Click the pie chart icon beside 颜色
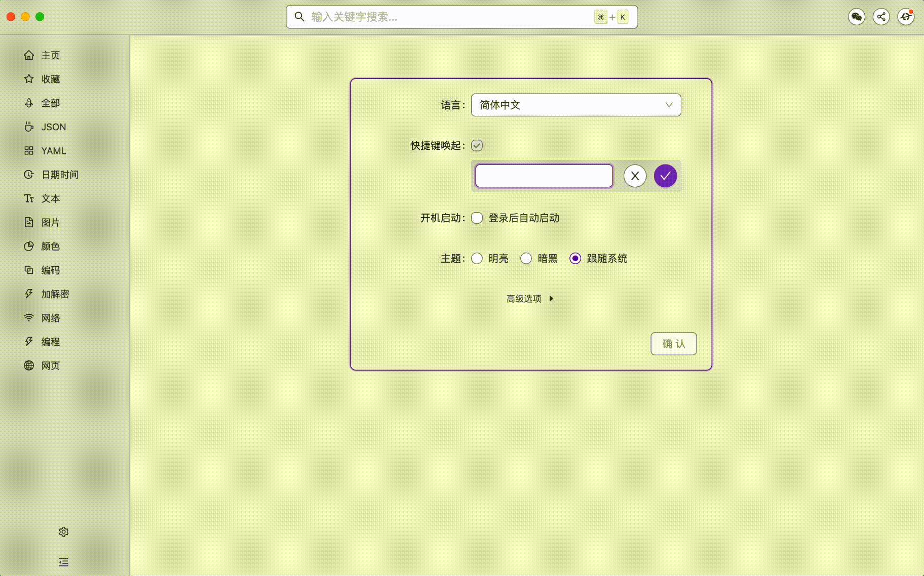 (29, 246)
